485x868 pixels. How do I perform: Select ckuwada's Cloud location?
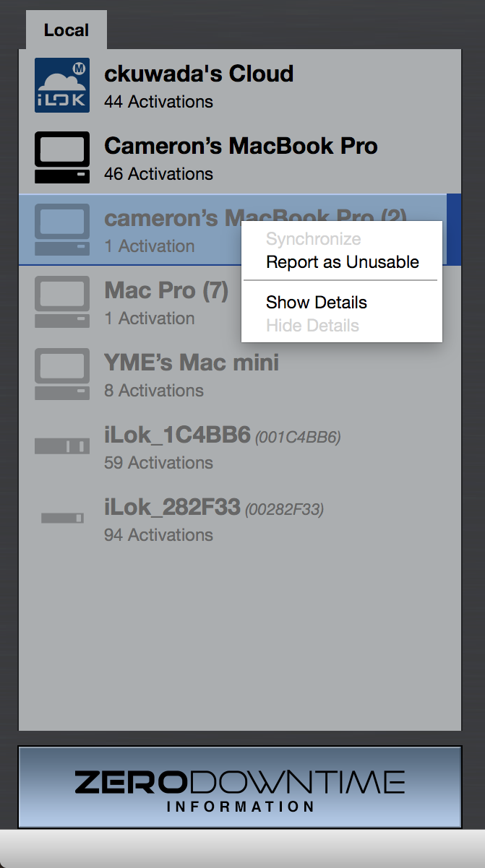pos(240,85)
